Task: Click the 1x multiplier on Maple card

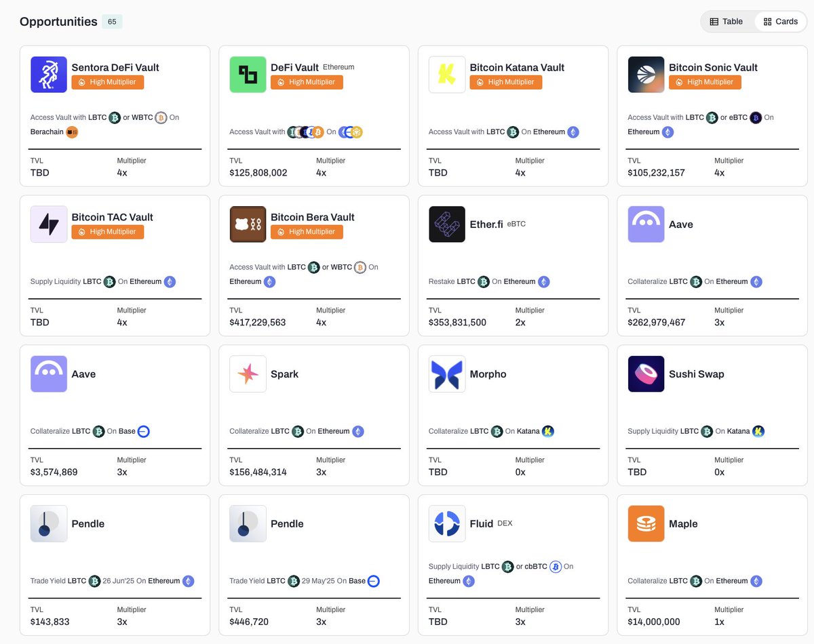Action: 720,622
